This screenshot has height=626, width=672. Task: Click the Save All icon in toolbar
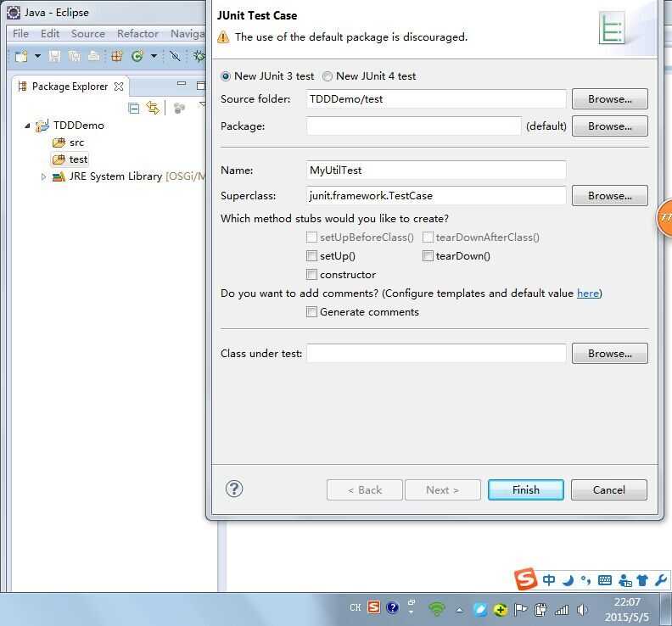75,56
